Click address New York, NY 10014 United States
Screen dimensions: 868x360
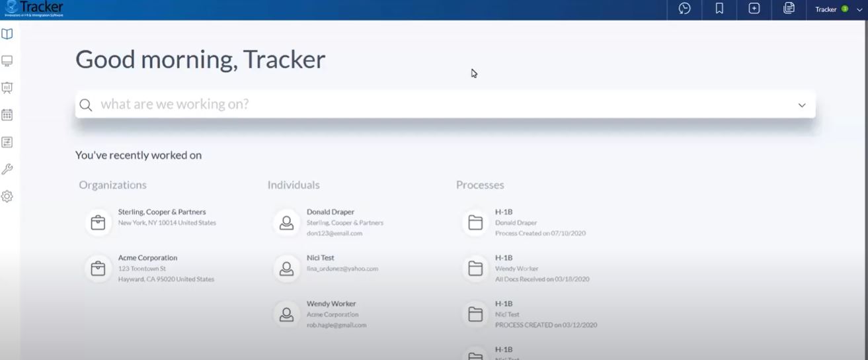pos(167,223)
